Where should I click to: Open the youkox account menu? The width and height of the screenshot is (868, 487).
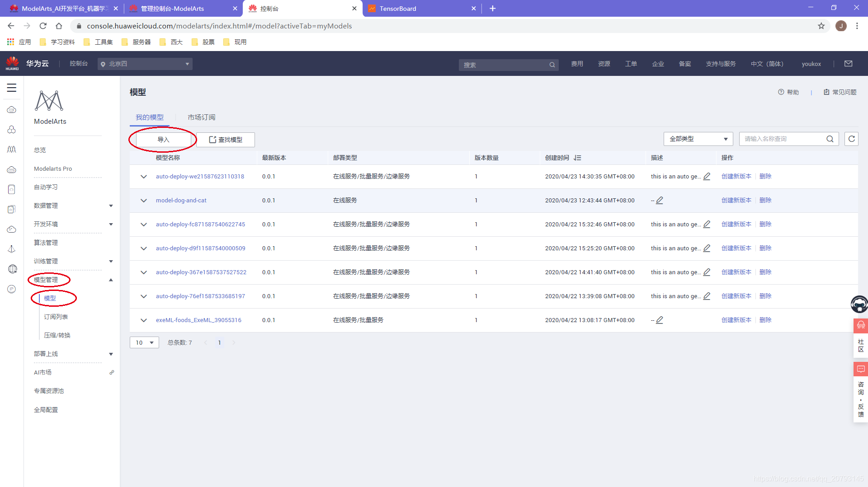pos(811,64)
